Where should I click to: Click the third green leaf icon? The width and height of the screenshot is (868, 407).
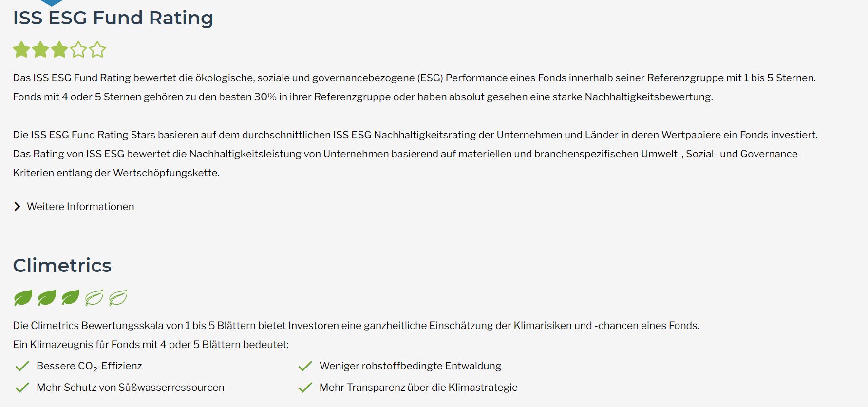pos(70,297)
